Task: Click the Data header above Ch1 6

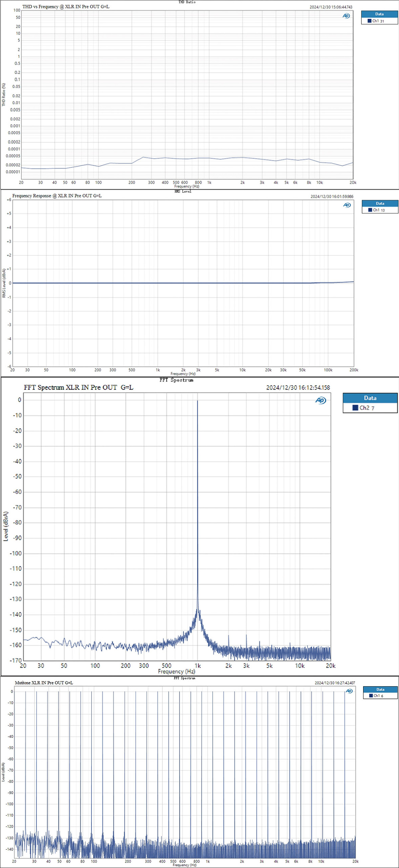Action: click(x=380, y=690)
